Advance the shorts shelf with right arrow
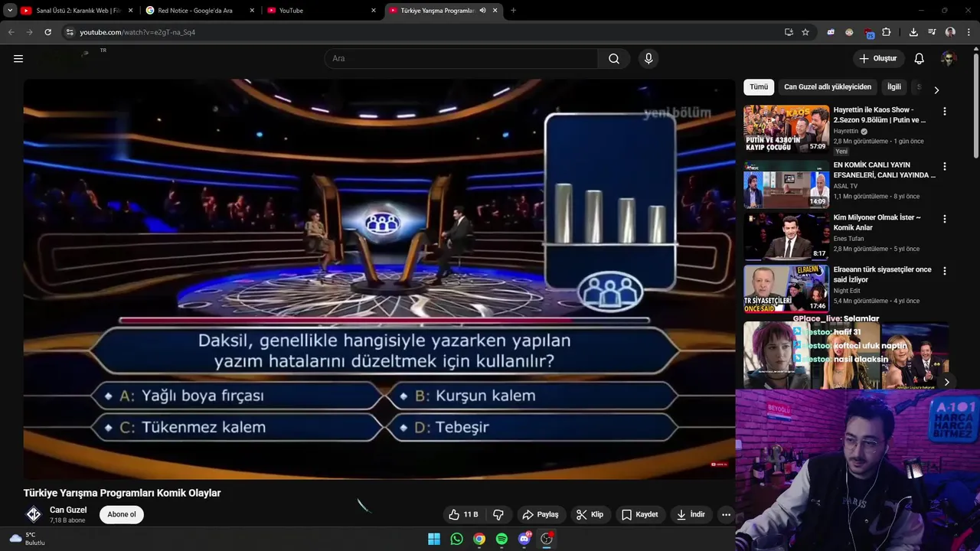Viewport: 980px width, 551px height. pyautogui.click(x=946, y=382)
